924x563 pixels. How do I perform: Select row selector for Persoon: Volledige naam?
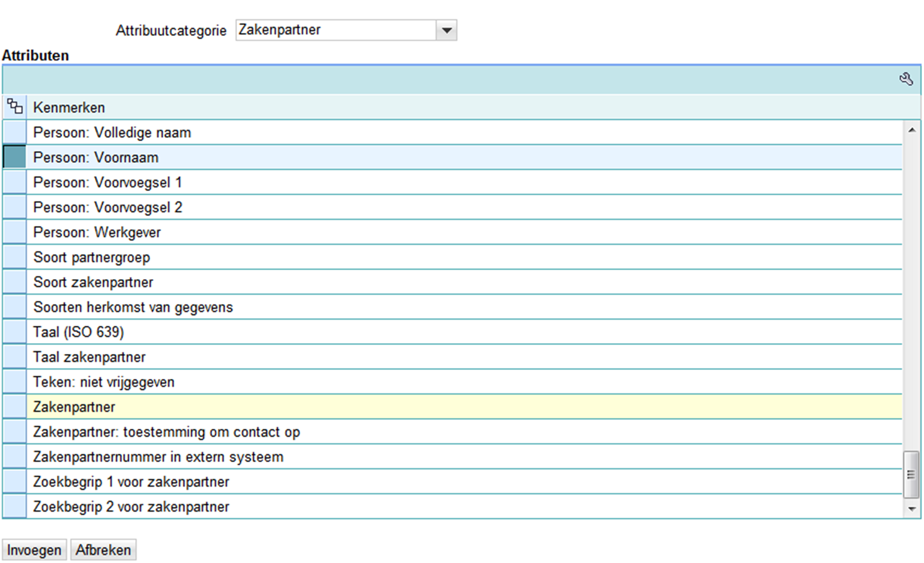pos(14,132)
